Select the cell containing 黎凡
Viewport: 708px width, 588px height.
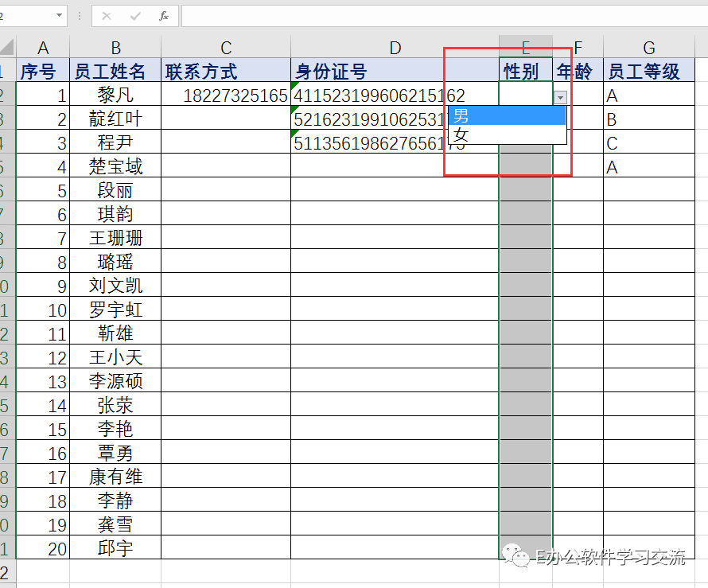point(115,95)
